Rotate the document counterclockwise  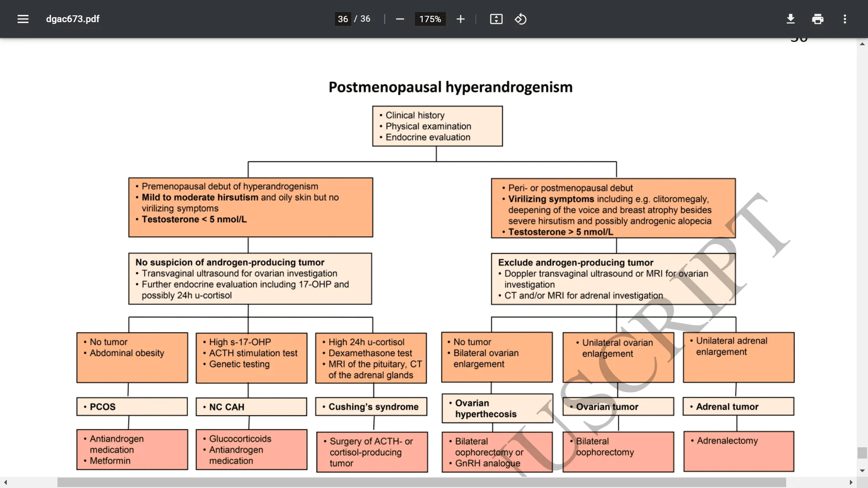(x=521, y=19)
